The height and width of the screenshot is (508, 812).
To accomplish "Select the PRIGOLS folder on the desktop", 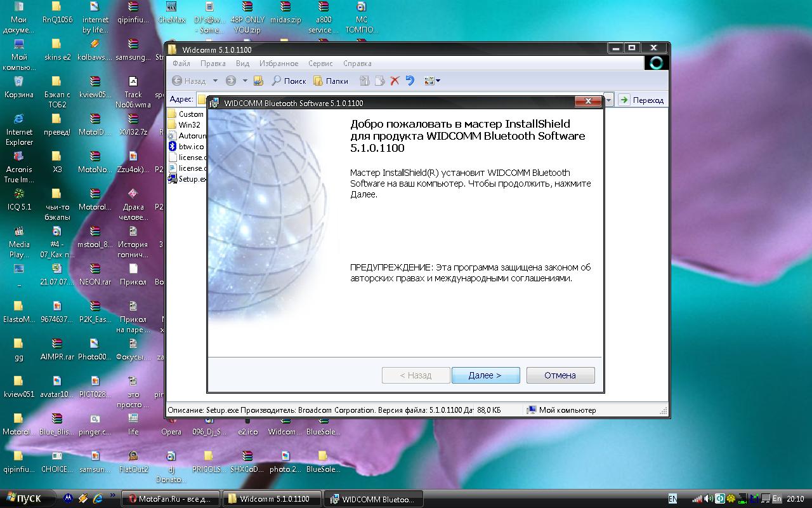I will click(209, 462).
